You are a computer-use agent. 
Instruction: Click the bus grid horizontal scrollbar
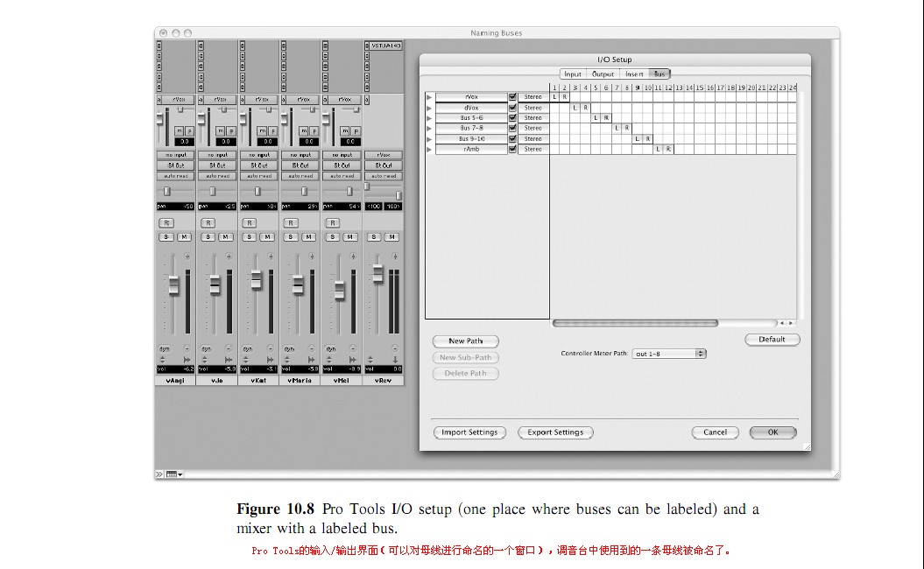665,323
